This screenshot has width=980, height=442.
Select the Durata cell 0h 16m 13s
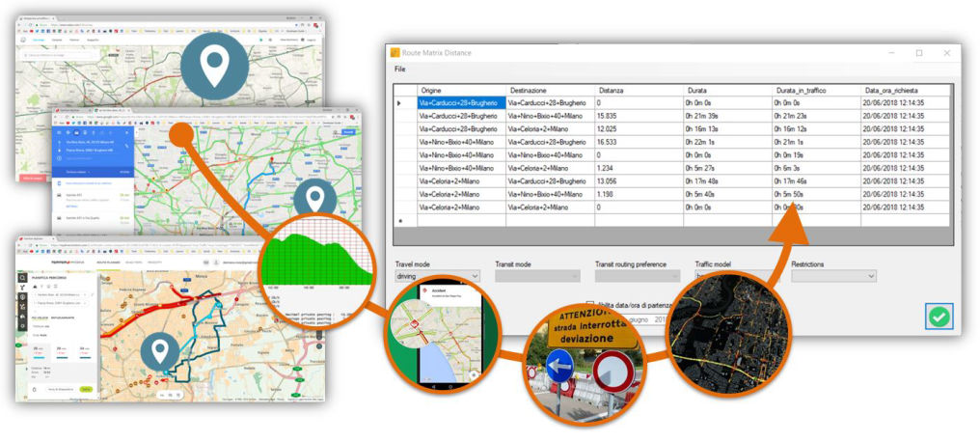click(x=727, y=128)
